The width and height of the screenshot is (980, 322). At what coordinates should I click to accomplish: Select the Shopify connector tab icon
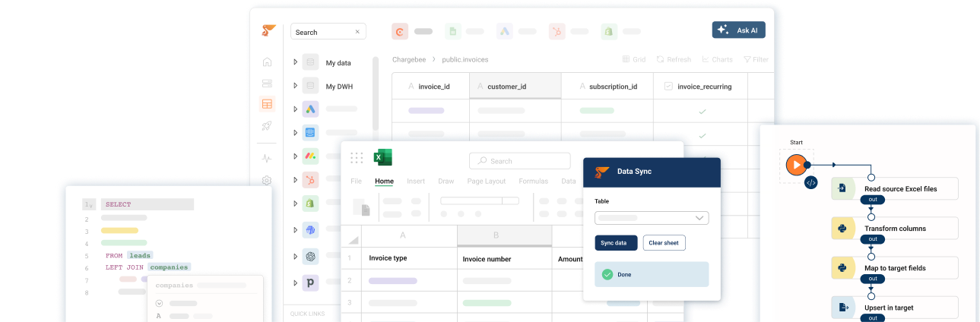(x=608, y=31)
